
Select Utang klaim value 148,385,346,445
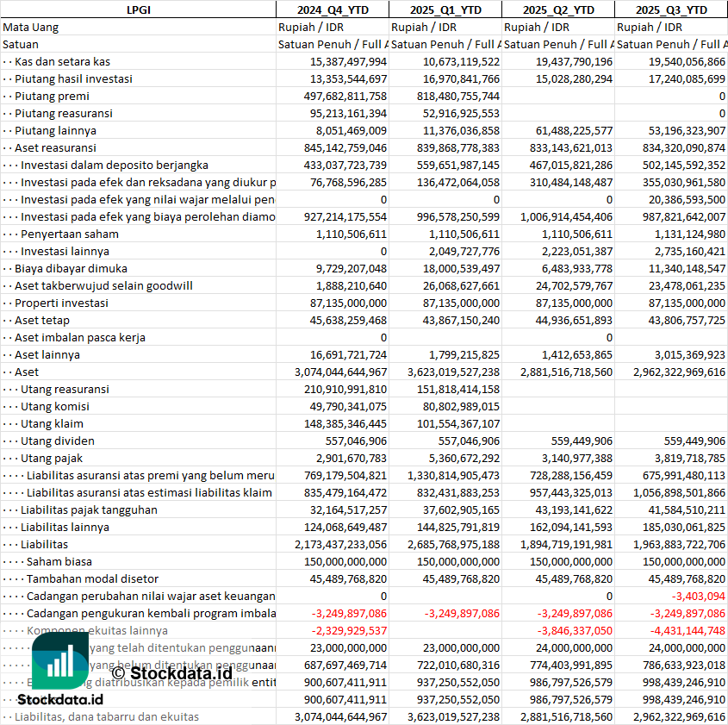click(x=345, y=423)
